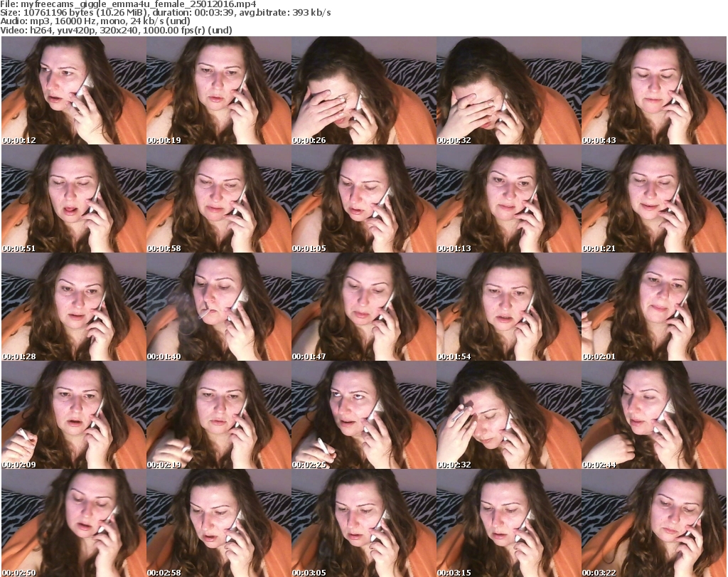Select the thumbnail at timestamp 00:01:47
Screen dimensions: 728x577
pyautogui.click(x=363, y=307)
